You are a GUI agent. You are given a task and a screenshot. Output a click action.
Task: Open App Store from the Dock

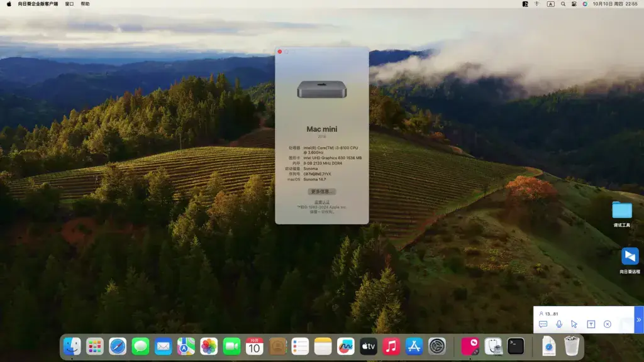414,346
